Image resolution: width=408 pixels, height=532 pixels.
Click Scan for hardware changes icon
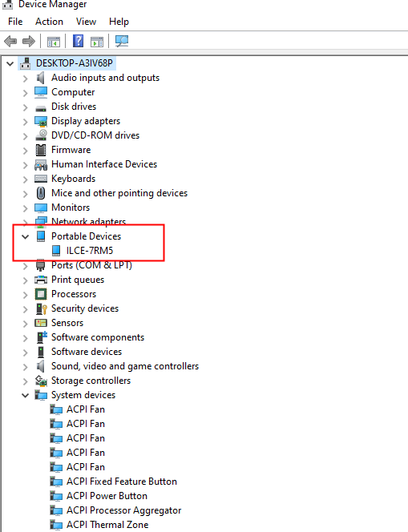(122, 41)
